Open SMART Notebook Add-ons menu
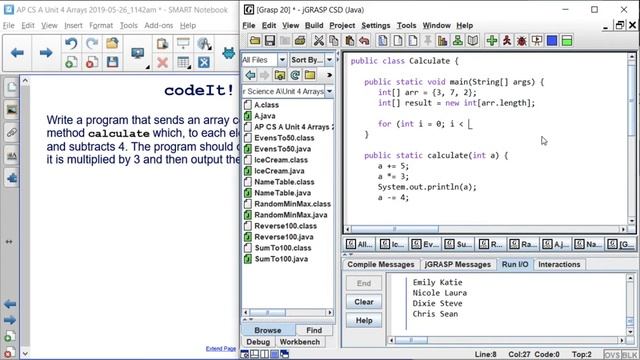640x360 pixels. [x=159, y=25]
